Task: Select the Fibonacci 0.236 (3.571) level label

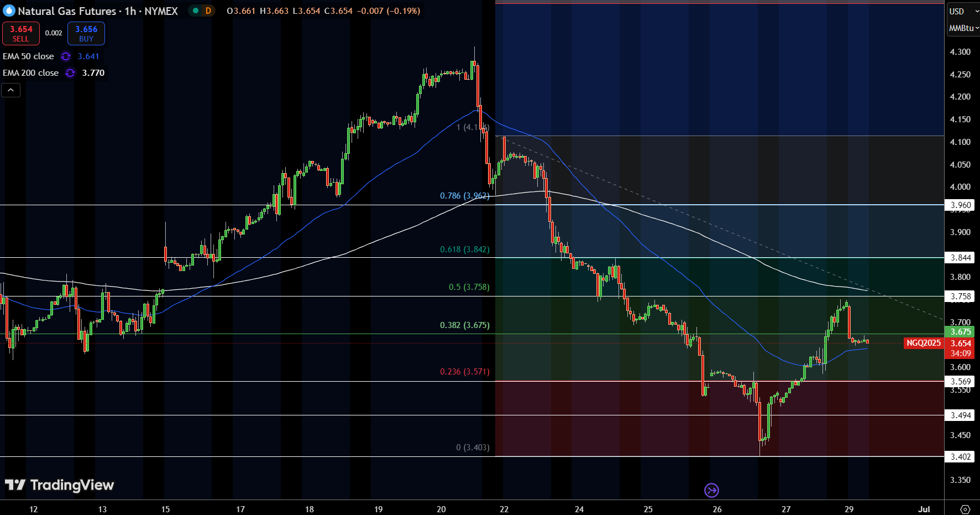Action: 464,372
